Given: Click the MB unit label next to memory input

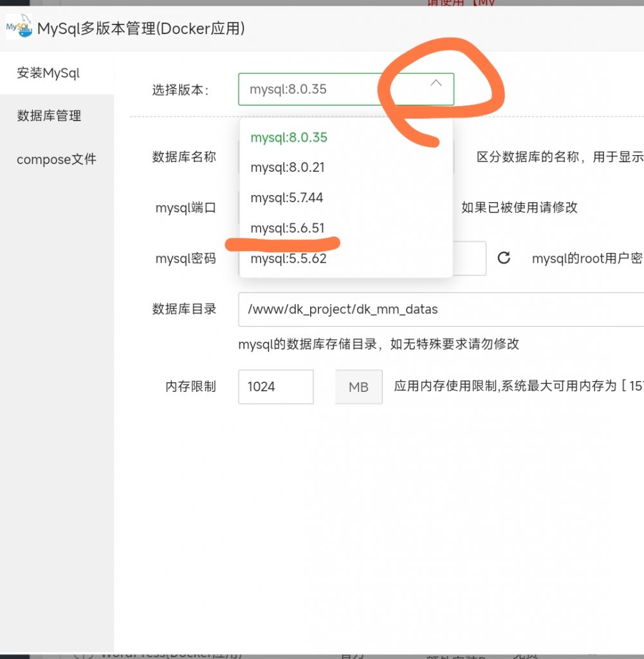Looking at the screenshot, I should [x=358, y=387].
